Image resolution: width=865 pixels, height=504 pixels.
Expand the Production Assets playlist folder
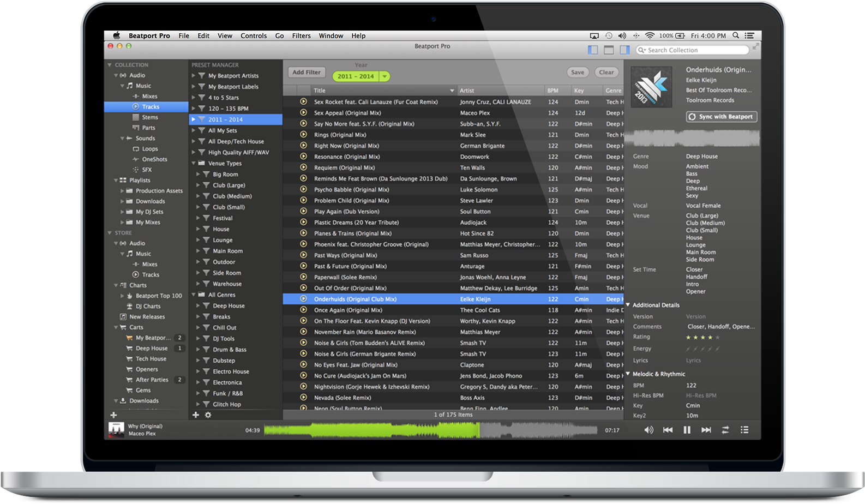(122, 191)
